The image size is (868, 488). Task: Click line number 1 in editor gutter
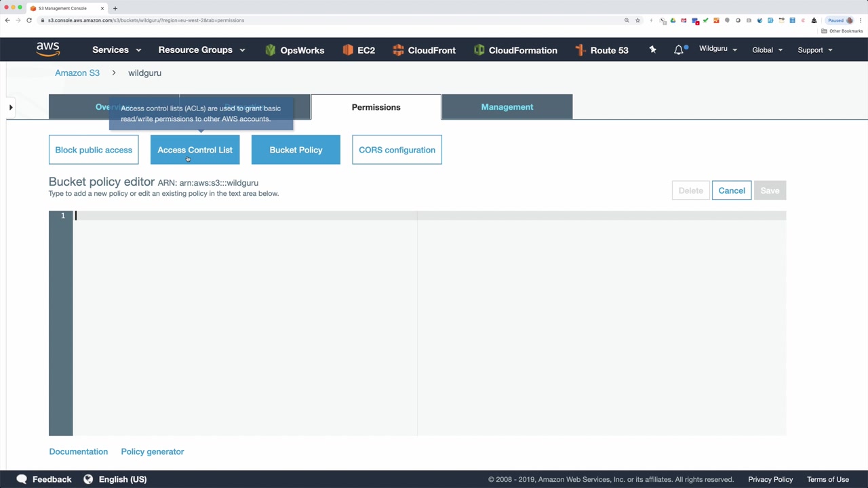click(x=63, y=216)
